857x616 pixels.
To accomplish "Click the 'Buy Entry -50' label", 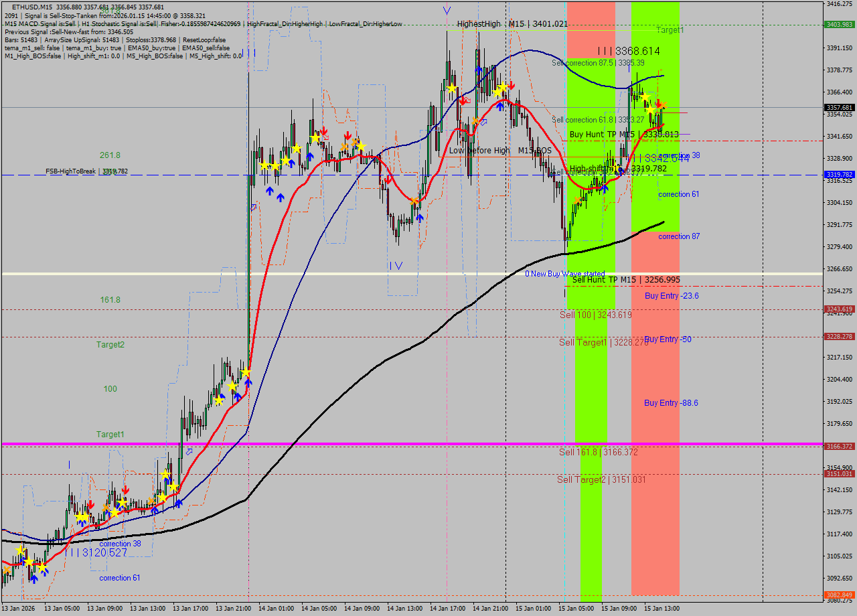I will coord(668,339).
